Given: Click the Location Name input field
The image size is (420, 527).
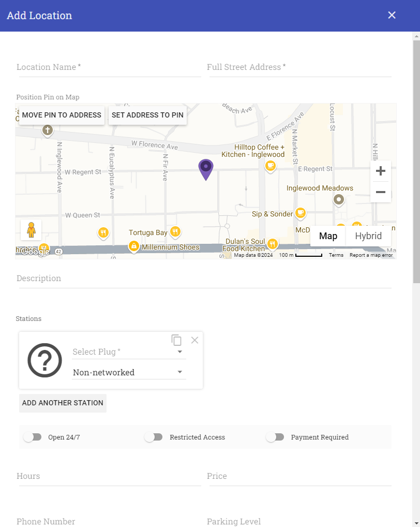Looking at the screenshot, I should click(109, 68).
